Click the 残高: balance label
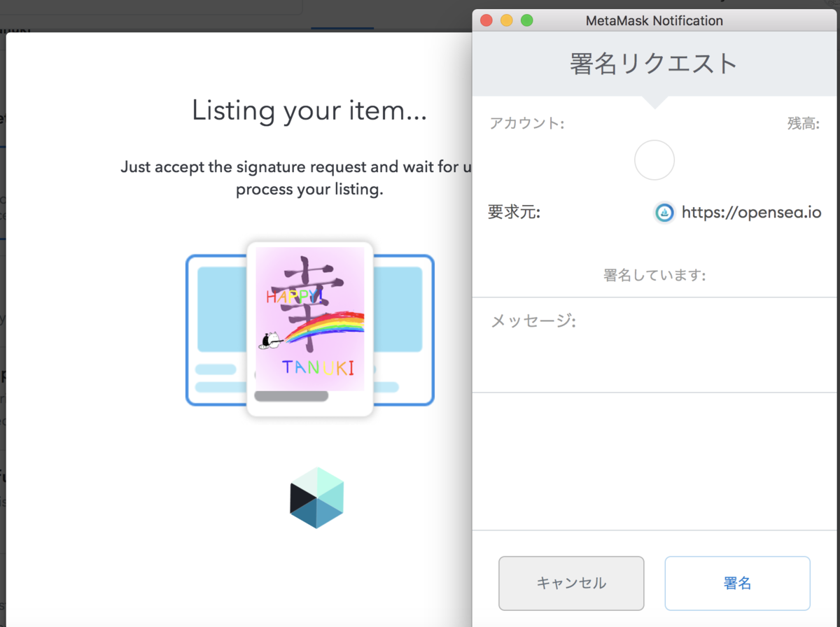The height and width of the screenshot is (627, 840). (803, 124)
